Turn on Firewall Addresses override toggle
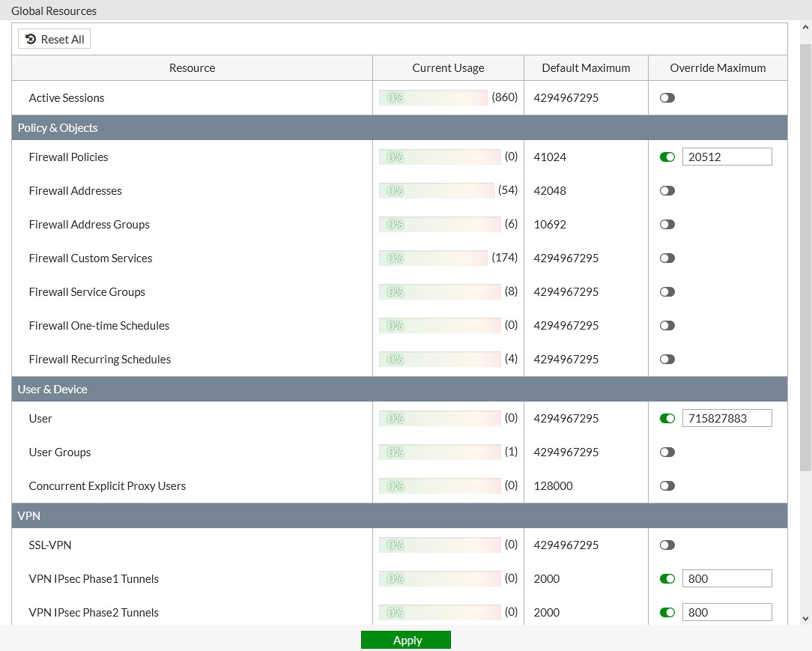The image size is (812, 651). (667, 191)
